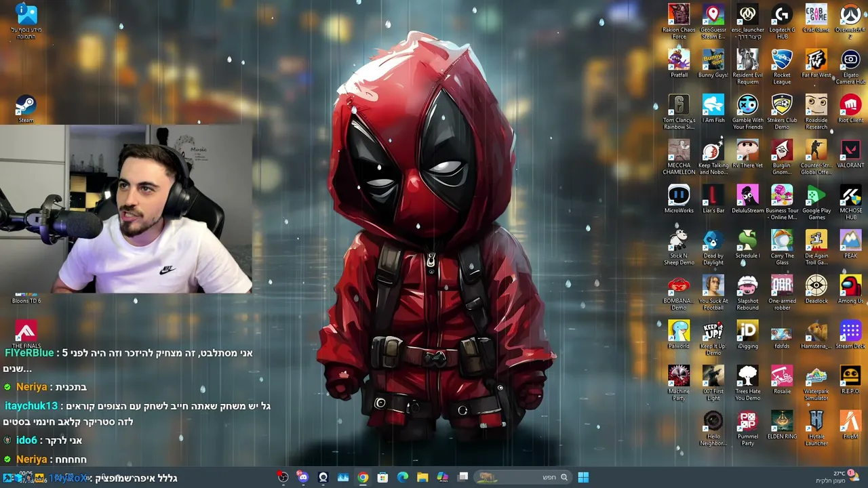Open the VALORANT shortcut
This screenshot has height=488, width=868.
pos(850,154)
